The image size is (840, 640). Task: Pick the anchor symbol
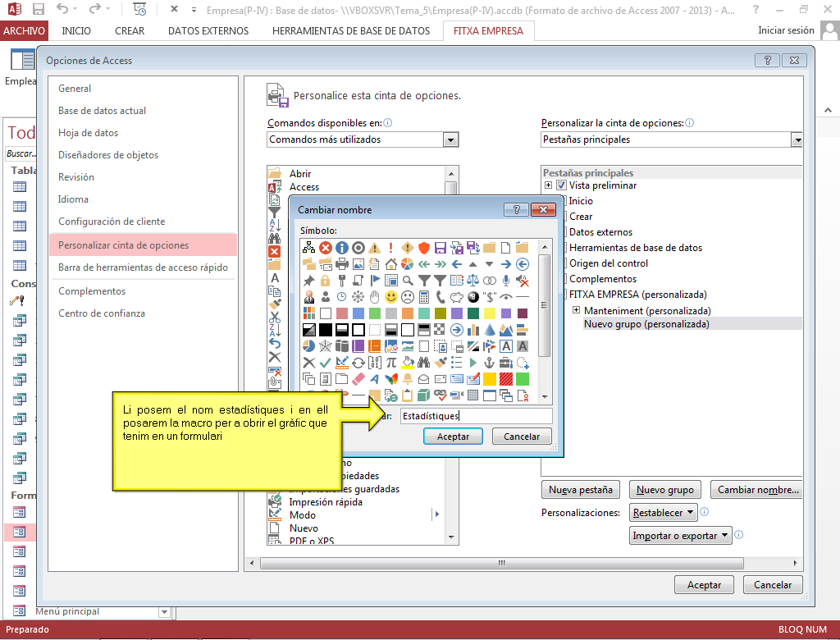coord(489,363)
